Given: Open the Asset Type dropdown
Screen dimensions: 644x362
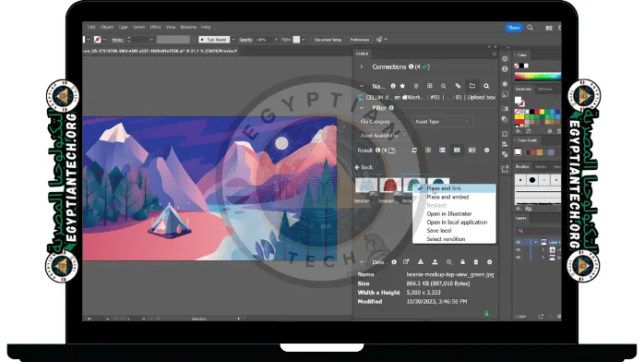Looking at the screenshot, I should click(442, 122).
